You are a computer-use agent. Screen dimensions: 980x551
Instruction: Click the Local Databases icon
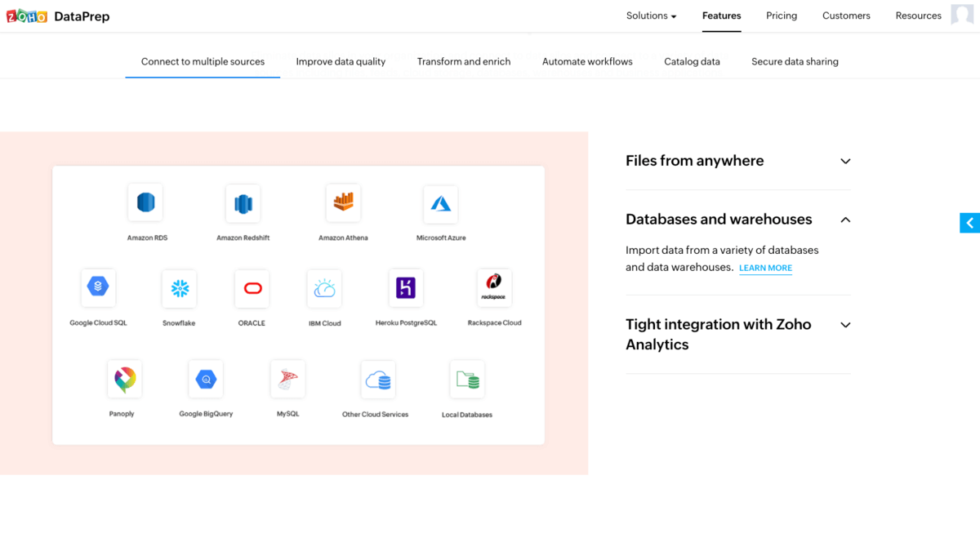tap(467, 379)
